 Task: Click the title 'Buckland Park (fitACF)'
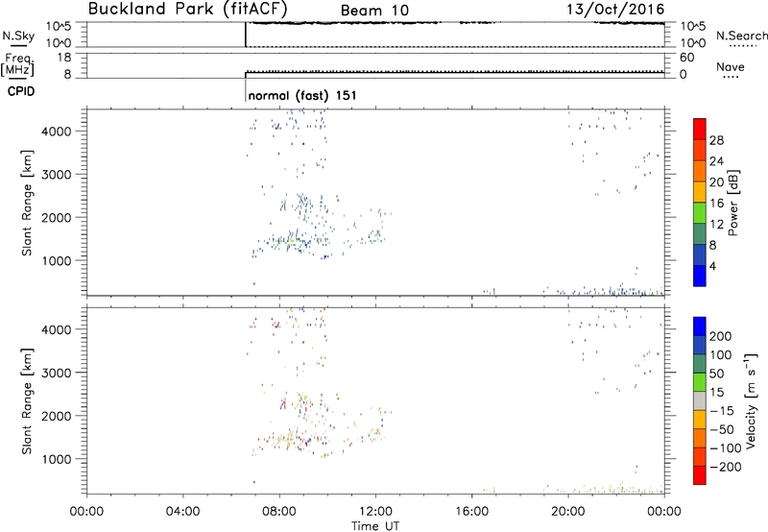[x=187, y=9]
